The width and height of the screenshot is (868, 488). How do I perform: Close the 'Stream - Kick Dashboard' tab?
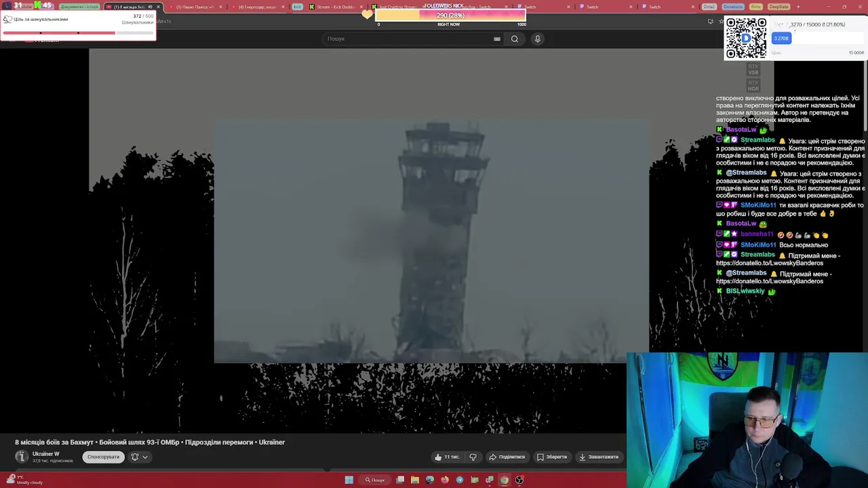[x=361, y=7]
